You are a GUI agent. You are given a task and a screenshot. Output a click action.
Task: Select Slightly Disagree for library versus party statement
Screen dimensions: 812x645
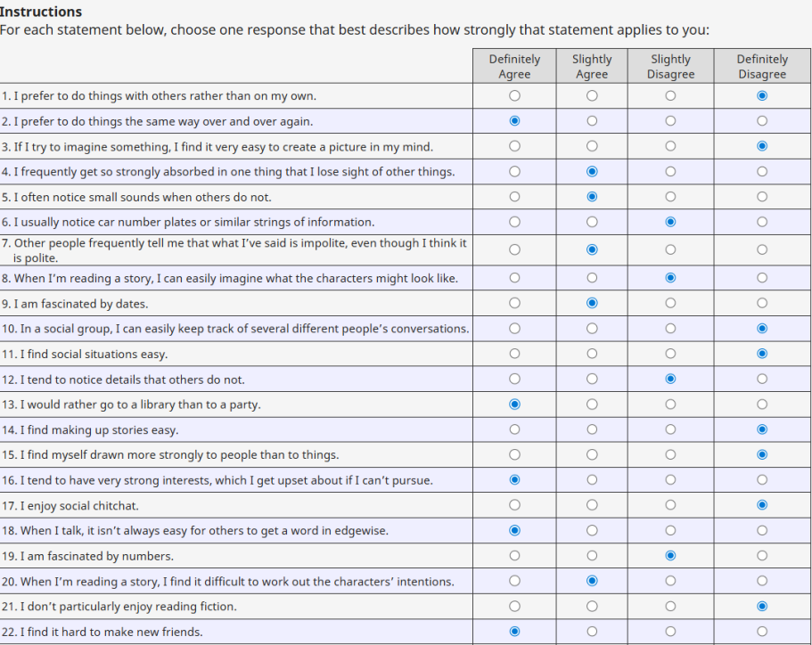pos(670,404)
